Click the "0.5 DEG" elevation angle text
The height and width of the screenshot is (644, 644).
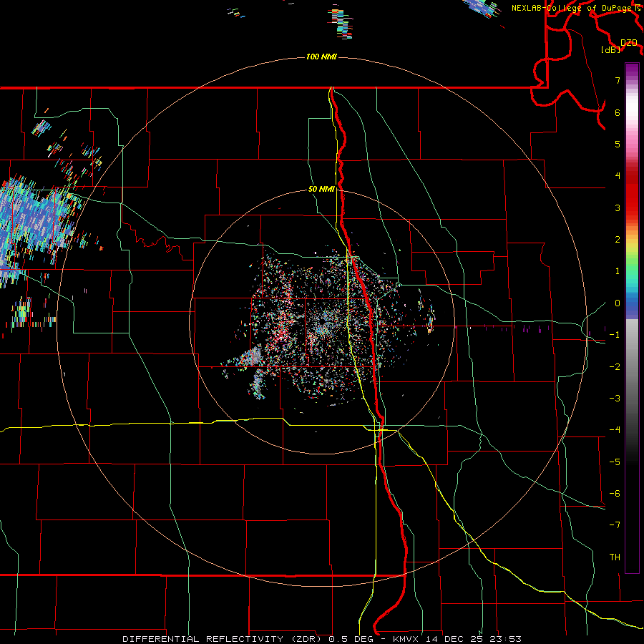[351, 639]
